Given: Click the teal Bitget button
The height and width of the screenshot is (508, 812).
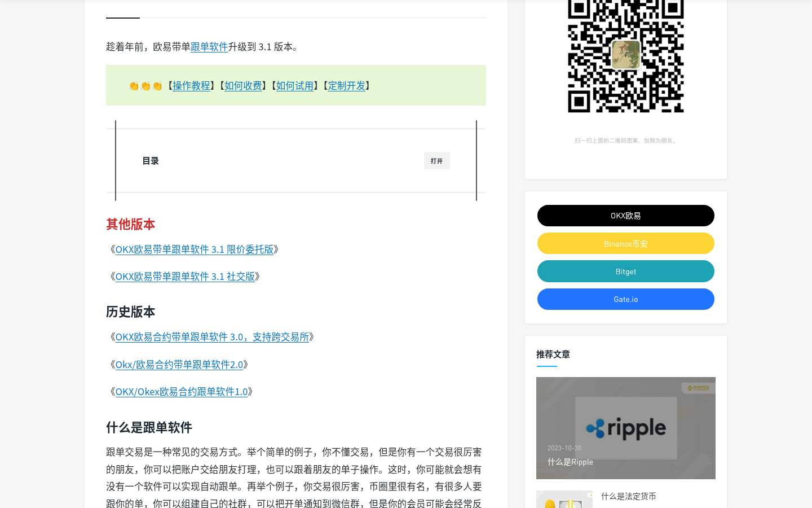Looking at the screenshot, I should (x=626, y=271).
